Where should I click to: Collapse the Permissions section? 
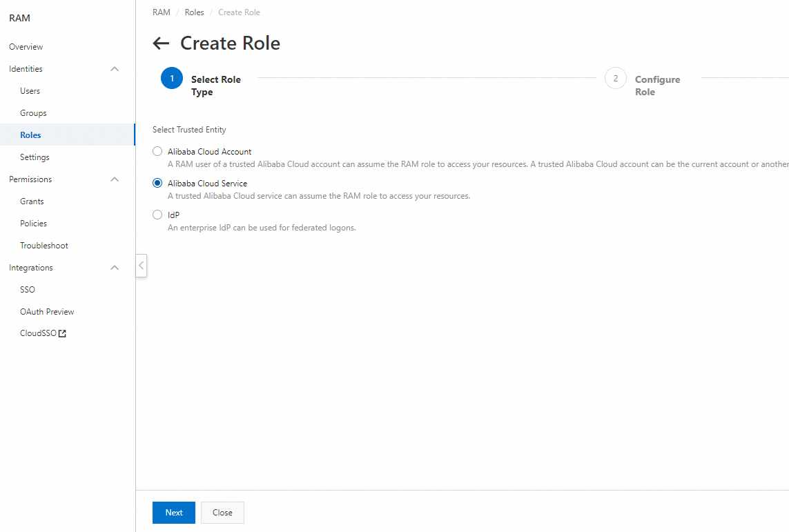(115, 179)
